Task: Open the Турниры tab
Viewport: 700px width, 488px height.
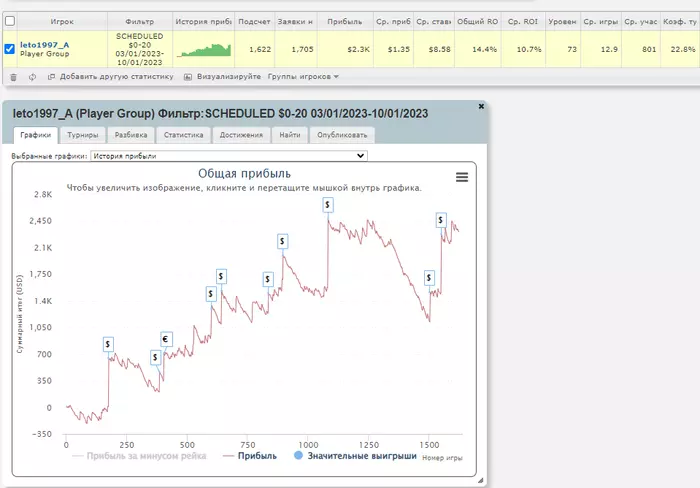Action: tap(83, 135)
